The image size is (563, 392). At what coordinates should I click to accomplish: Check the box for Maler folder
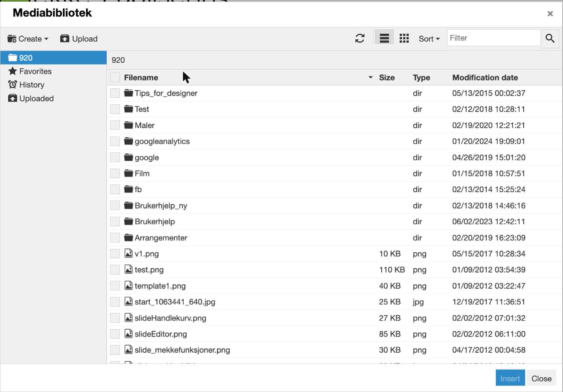point(115,125)
